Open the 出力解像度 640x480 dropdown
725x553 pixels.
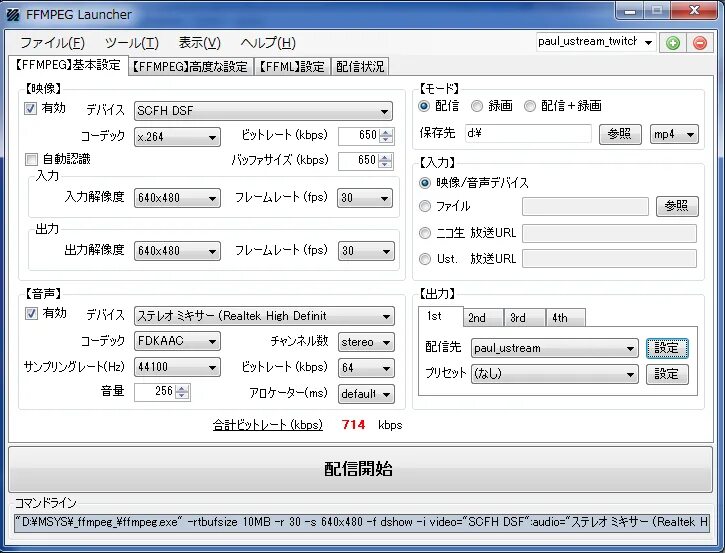tap(177, 251)
